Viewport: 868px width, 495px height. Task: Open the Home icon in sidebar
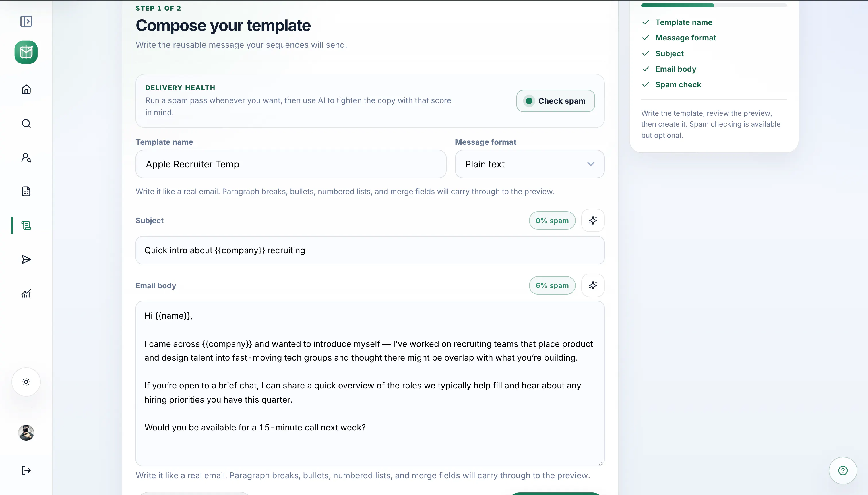(x=26, y=89)
